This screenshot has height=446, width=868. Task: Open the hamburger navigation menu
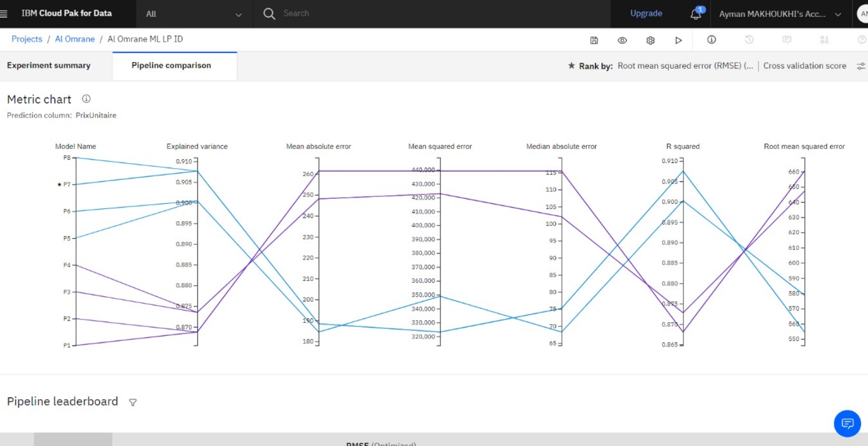pyautogui.click(x=5, y=14)
